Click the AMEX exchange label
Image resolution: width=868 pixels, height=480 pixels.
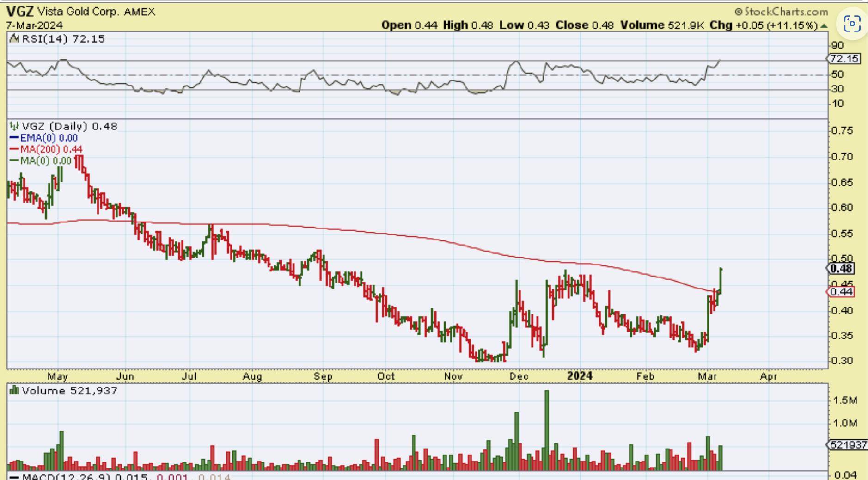(x=140, y=12)
